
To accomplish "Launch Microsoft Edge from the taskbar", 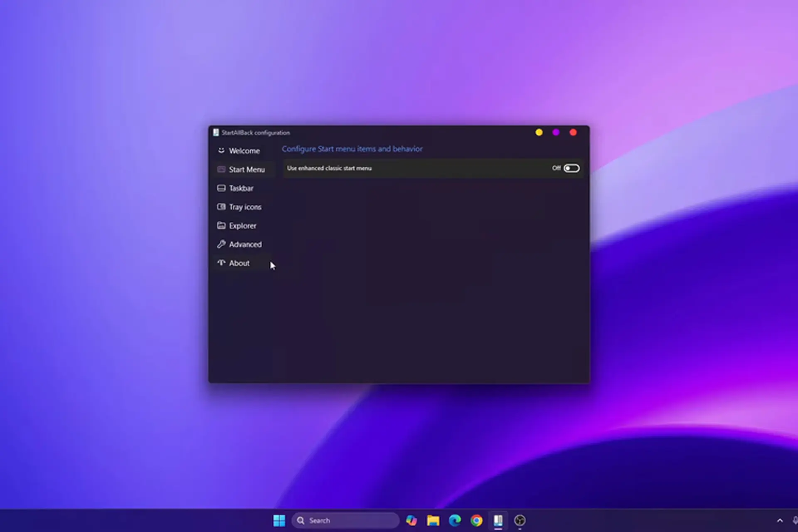I will tap(455, 520).
